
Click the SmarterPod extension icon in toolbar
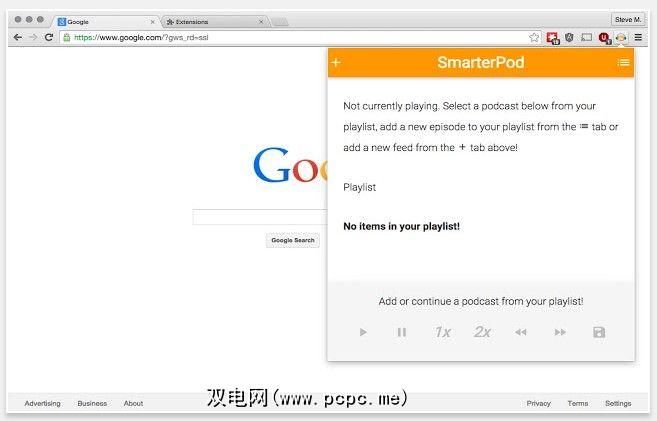[x=621, y=38]
